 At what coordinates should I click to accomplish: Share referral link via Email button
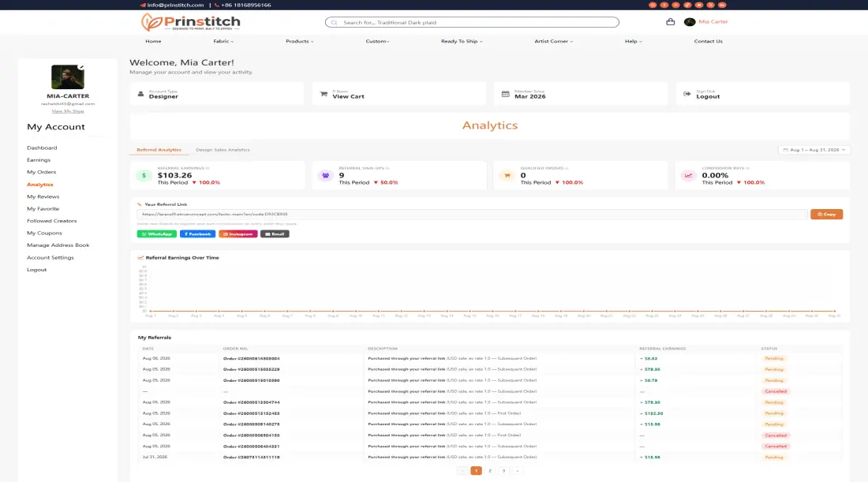click(275, 234)
